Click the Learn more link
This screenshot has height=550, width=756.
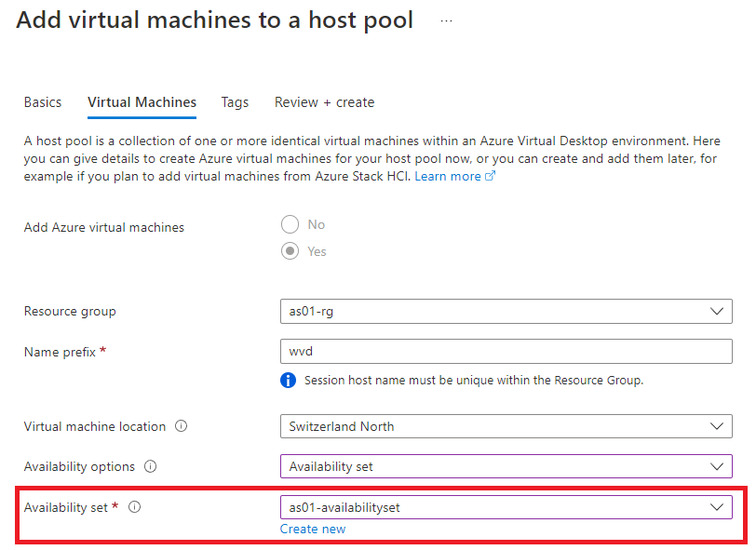(448, 177)
